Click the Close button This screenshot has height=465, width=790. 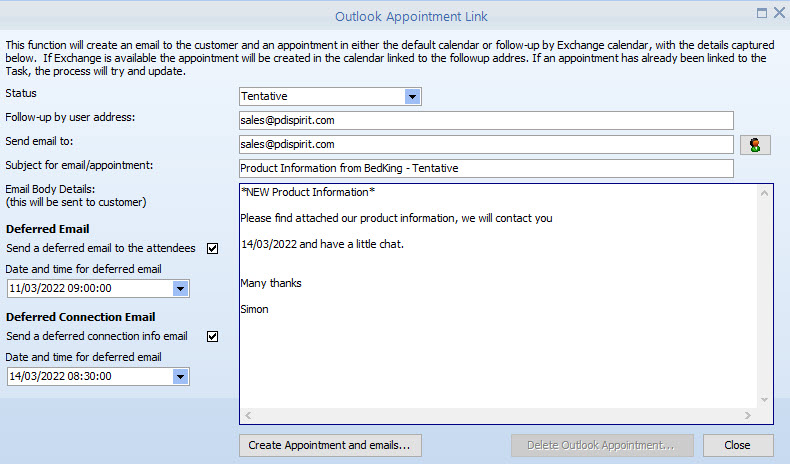click(738, 445)
